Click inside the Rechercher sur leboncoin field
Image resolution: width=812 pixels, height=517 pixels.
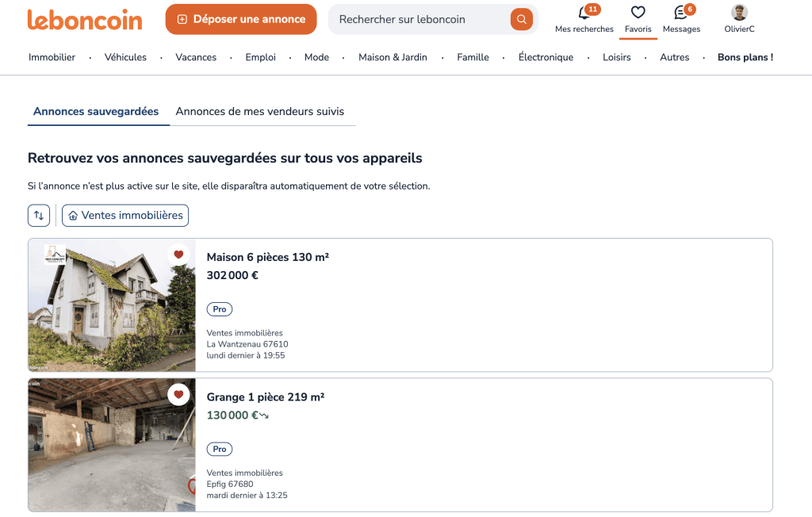pos(412,18)
